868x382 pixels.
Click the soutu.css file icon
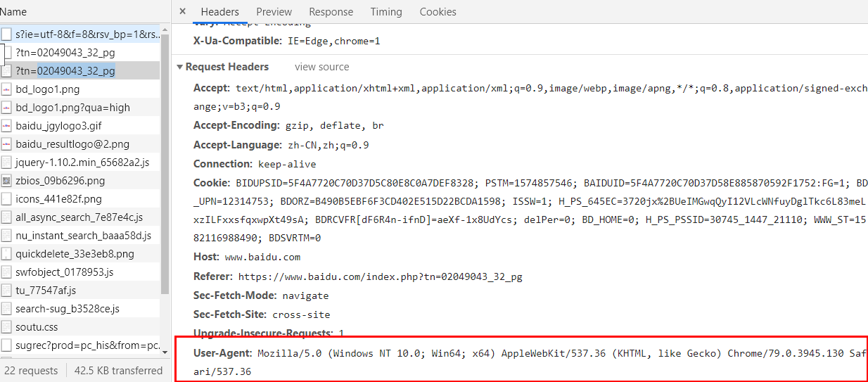6,327
